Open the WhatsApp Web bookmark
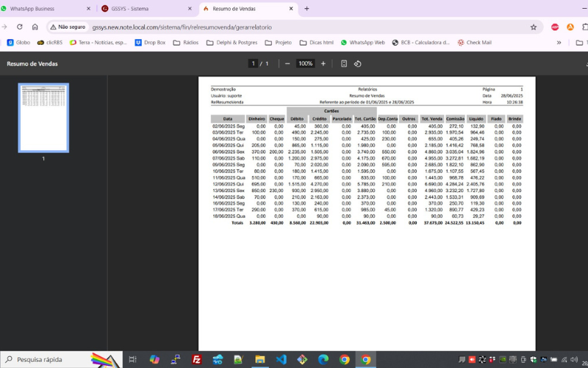The image size is (588, 368). coord(362,43)
